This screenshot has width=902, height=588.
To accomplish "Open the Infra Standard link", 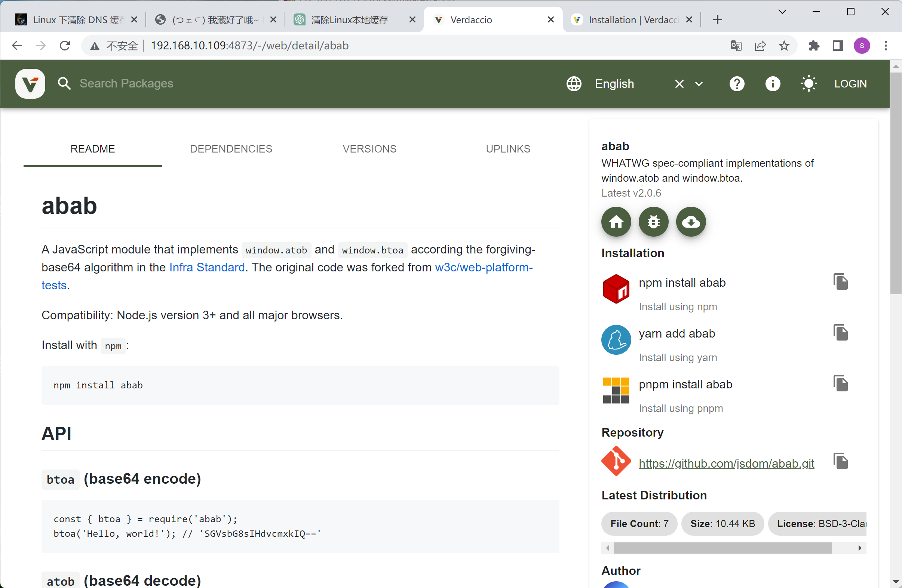I will tap(207, 268).
